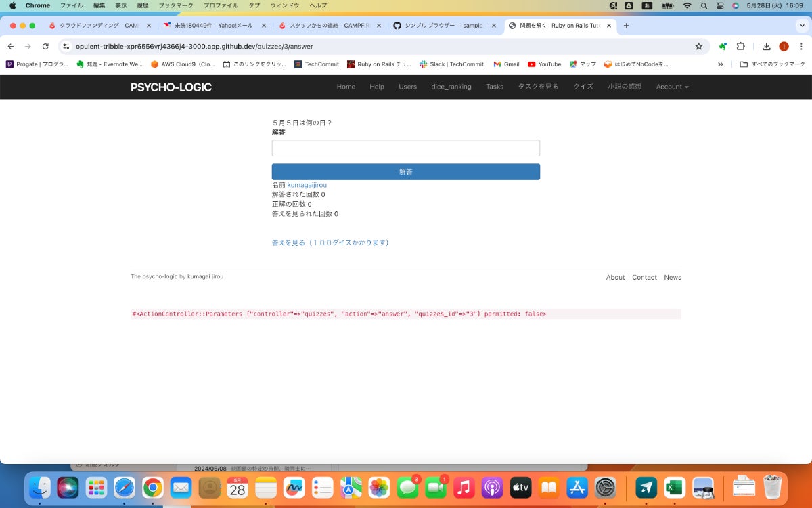Click the 答えを見る link

[330, 242]
